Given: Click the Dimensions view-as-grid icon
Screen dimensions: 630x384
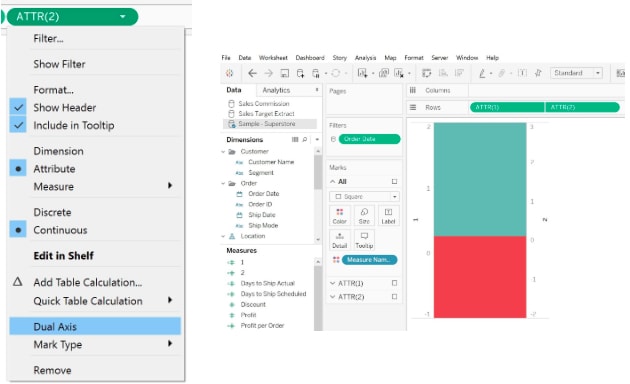Looking at the screenshot, I should (295, 139).
